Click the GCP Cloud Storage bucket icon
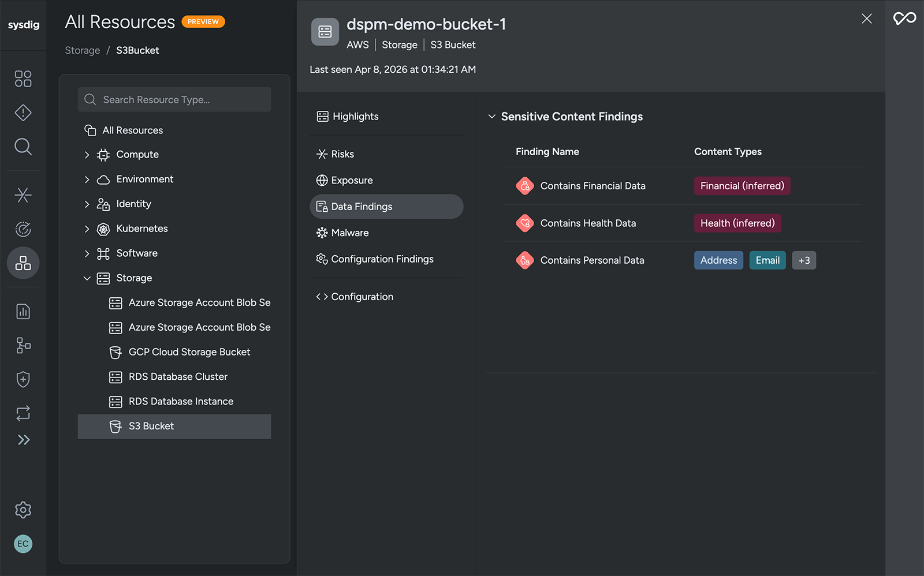The height and width of the screenshot is (576, 924). (115, 352)
